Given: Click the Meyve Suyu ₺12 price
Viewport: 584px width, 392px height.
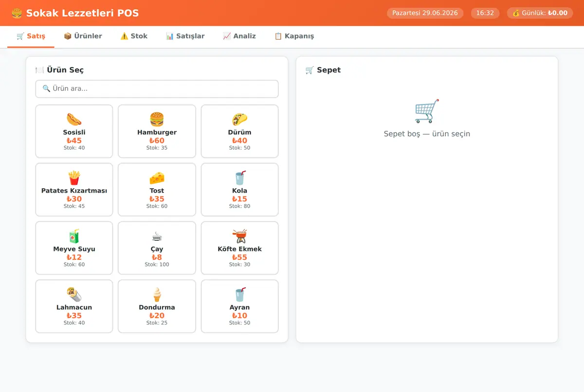Looking at the screenshot, I should click(74, 257).
